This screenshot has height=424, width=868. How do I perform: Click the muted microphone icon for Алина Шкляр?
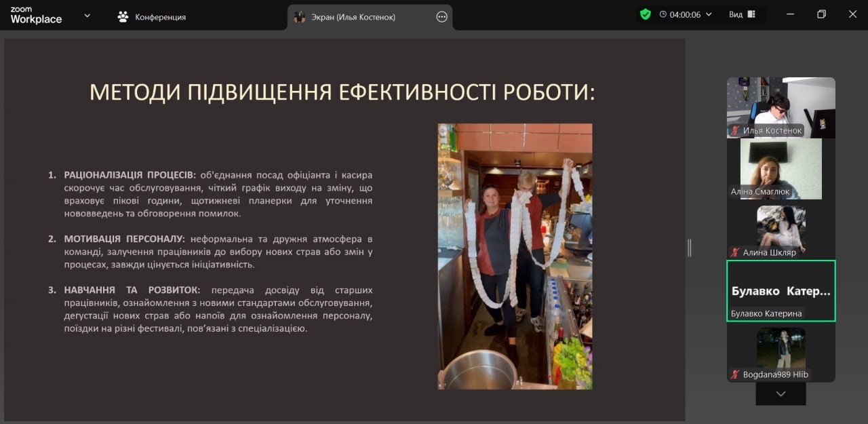click(x=734, y=252)
